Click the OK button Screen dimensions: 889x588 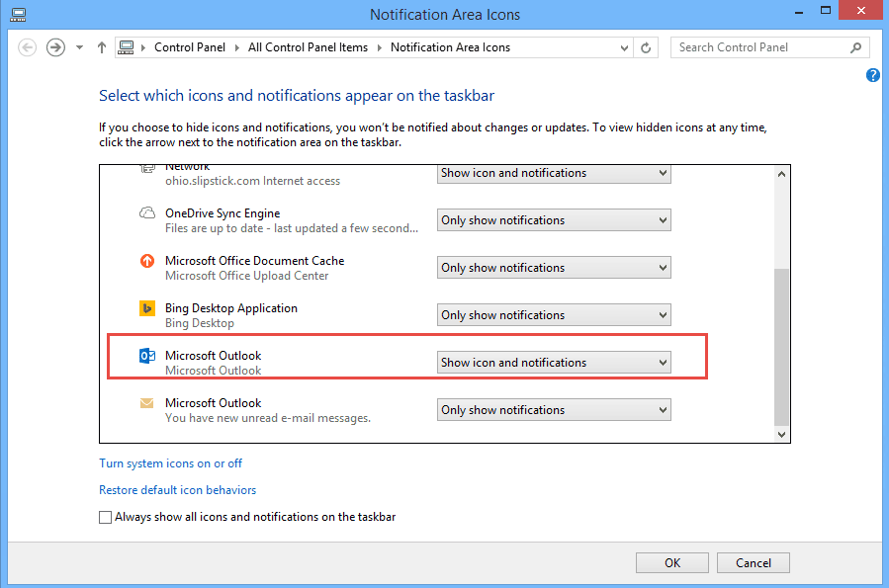pyautogui.click(x=672, y=563)
